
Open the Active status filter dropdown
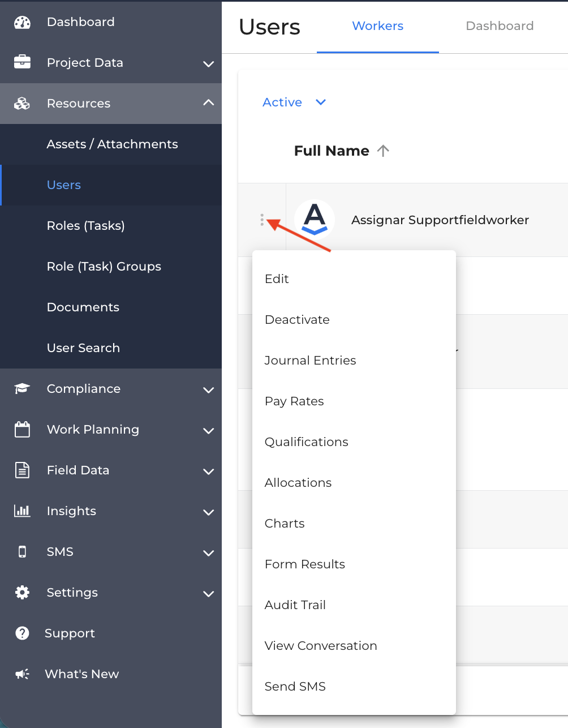pyautogui.click(x=294, y=102)
